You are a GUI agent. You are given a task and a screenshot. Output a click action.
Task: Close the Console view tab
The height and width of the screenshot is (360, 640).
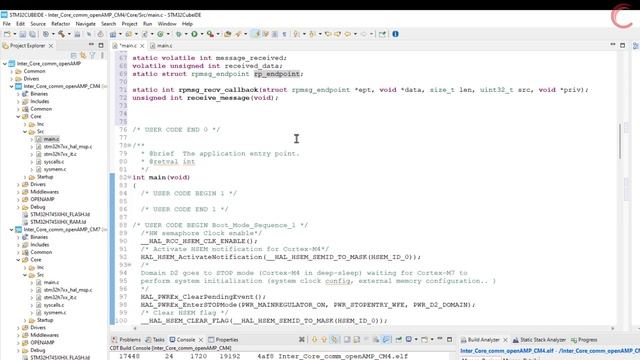pos(201,340)
